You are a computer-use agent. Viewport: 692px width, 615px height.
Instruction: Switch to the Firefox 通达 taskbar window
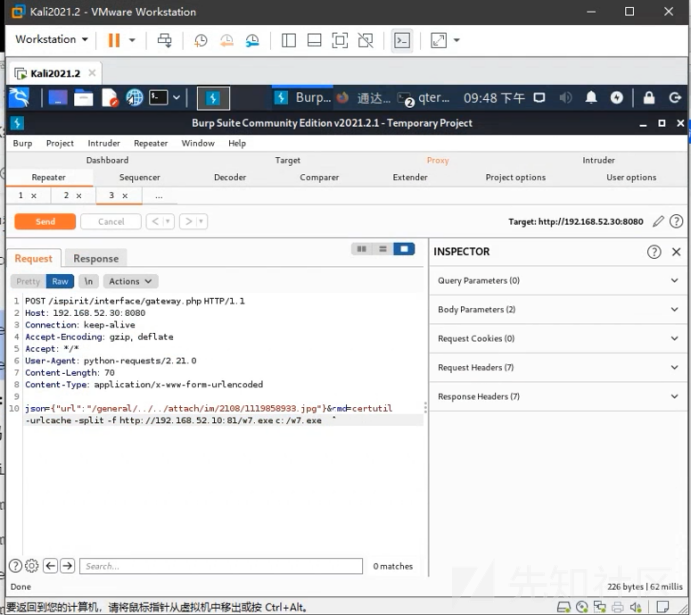point(364,98)
